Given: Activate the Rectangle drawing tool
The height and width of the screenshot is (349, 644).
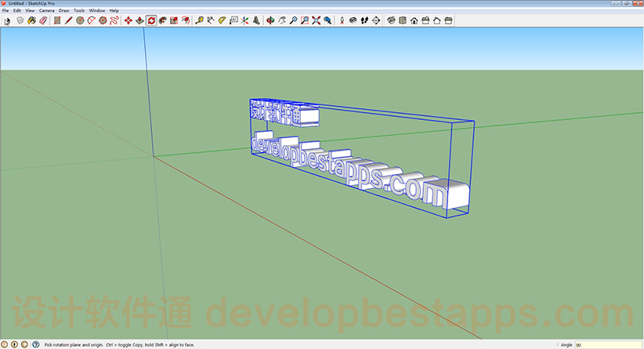Looking at the screenshot, I should 57,20.
